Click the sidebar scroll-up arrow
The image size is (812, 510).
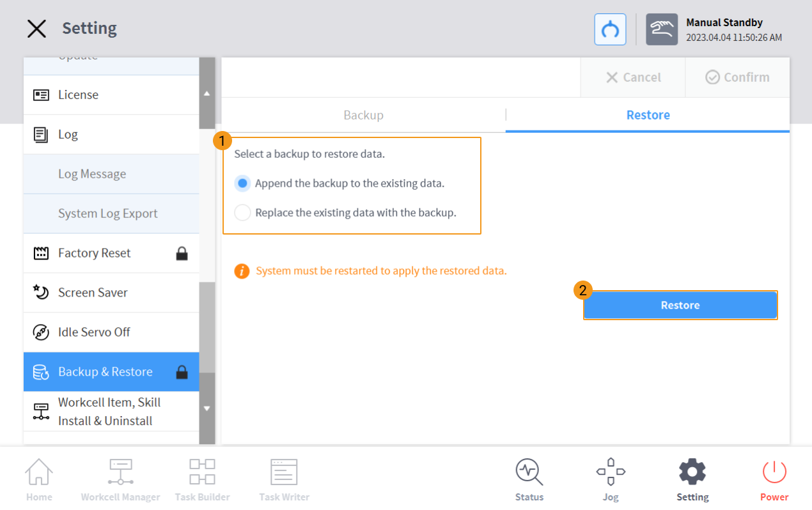pyautogui.click(x=207, y=94)
